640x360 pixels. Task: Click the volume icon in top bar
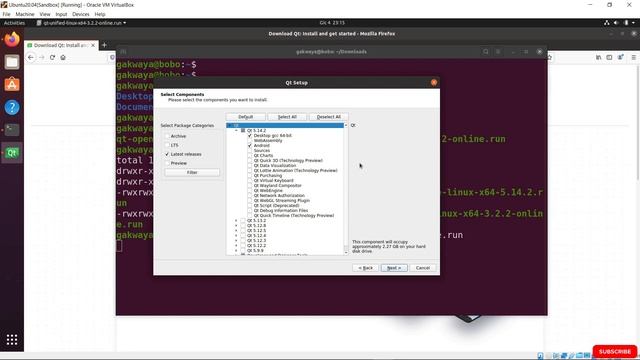[x=616, y=23]
